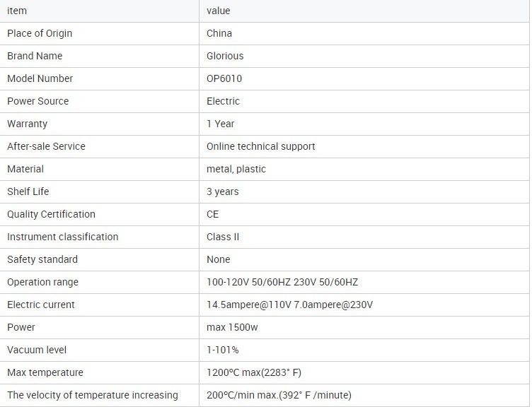Select the 'Glorious' brand name value
The image size is (532, 407).
coord(225,56)
